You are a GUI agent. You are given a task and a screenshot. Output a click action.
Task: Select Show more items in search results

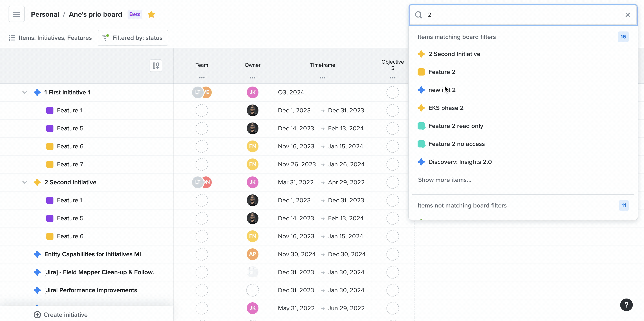point(444,180)
